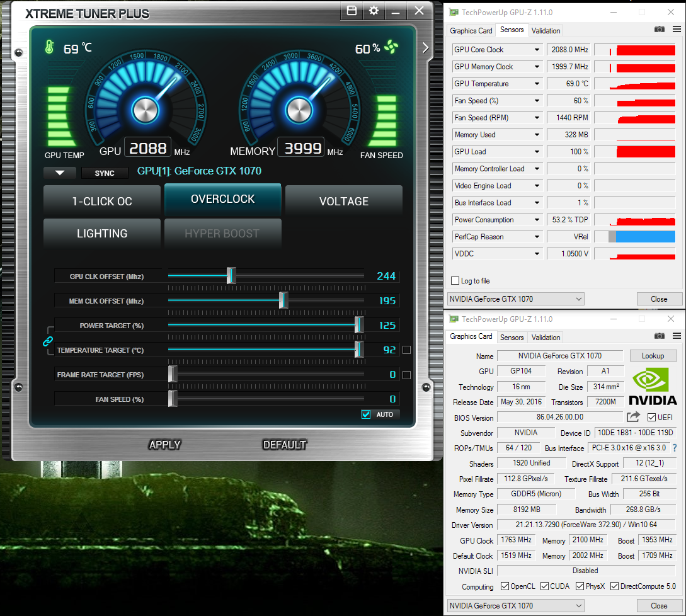
Task: Toggle the power-temperature link chain icon
Action: tap(48, 341)
